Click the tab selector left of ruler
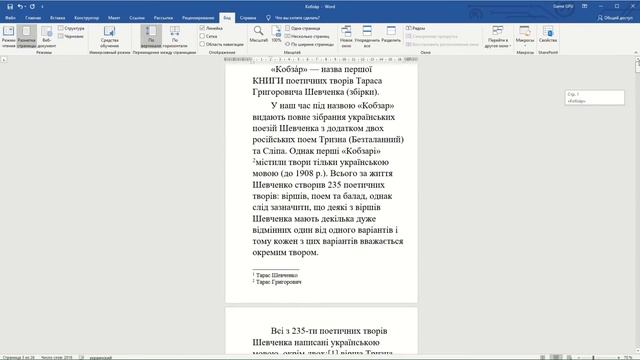The image size is (640, 360). [4, 60]
